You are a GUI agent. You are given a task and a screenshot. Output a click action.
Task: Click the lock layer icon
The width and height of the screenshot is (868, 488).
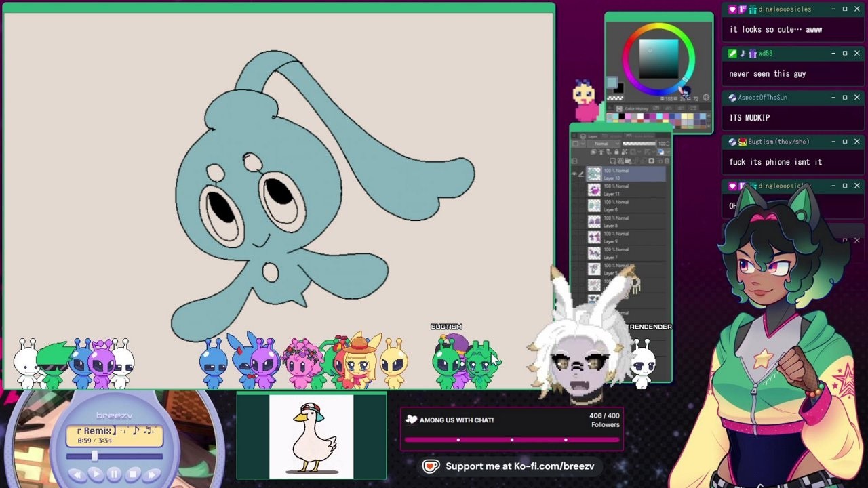click(x=616, y=152)
